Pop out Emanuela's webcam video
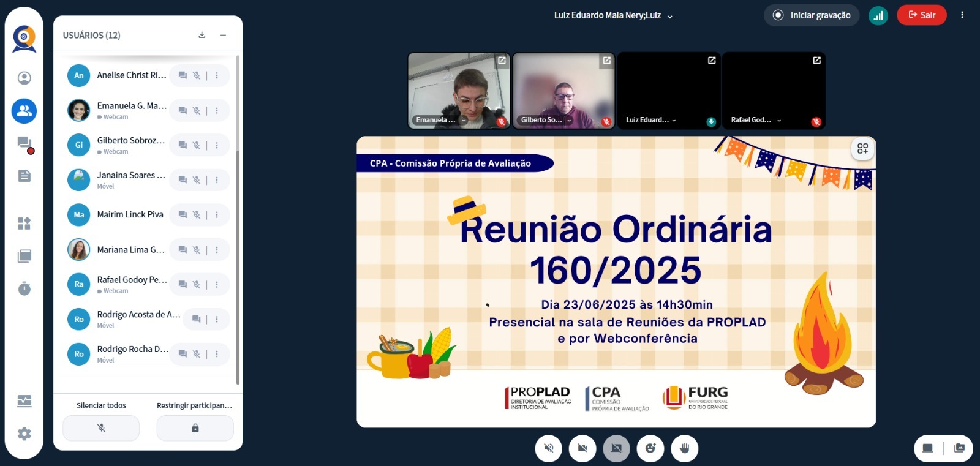The image size is (980, 466). pyautogui.click(x=502, y=61)
